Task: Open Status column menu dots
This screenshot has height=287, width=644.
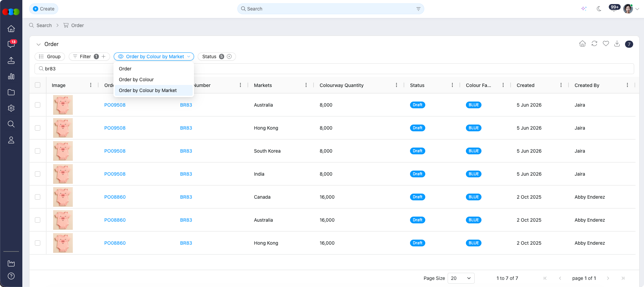Action: 452,85
